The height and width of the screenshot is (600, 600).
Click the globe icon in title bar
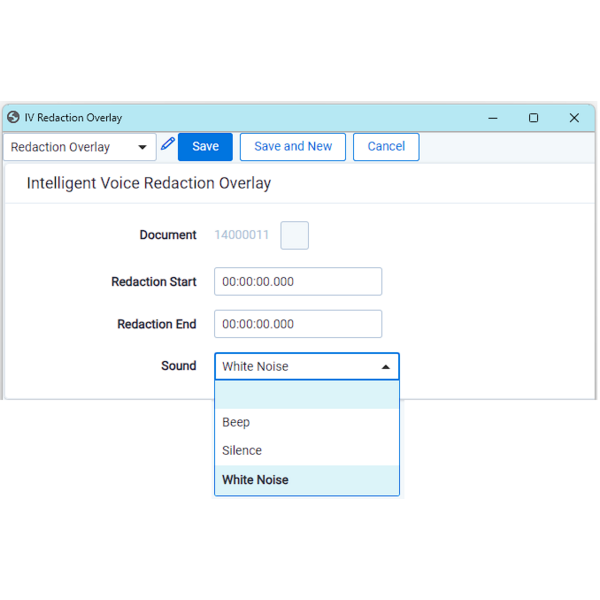coord(13,117)
